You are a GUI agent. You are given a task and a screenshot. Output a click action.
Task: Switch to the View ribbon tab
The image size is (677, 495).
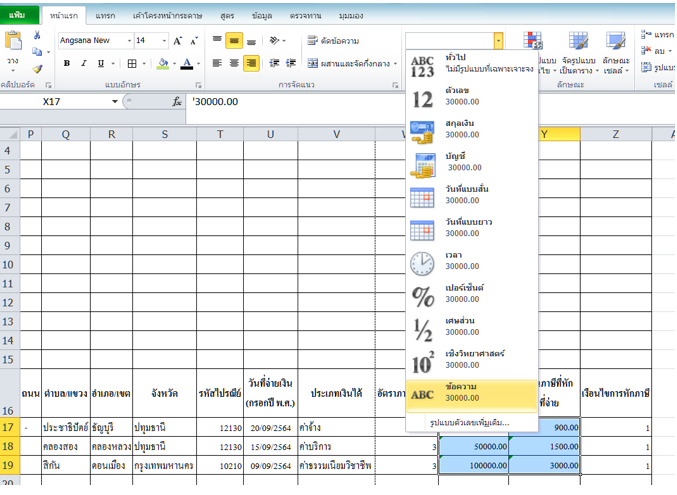point(351,16)
